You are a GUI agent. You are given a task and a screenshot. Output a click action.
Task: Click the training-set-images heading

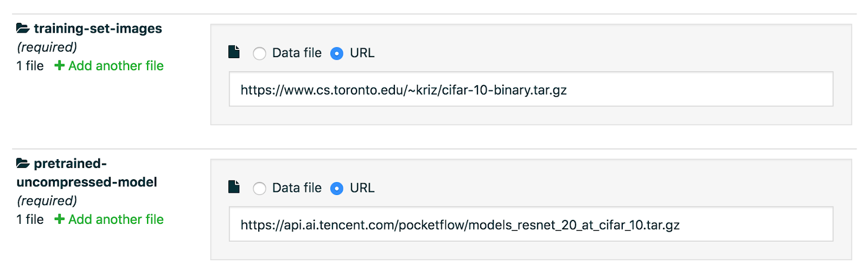(x=98, y=29)
